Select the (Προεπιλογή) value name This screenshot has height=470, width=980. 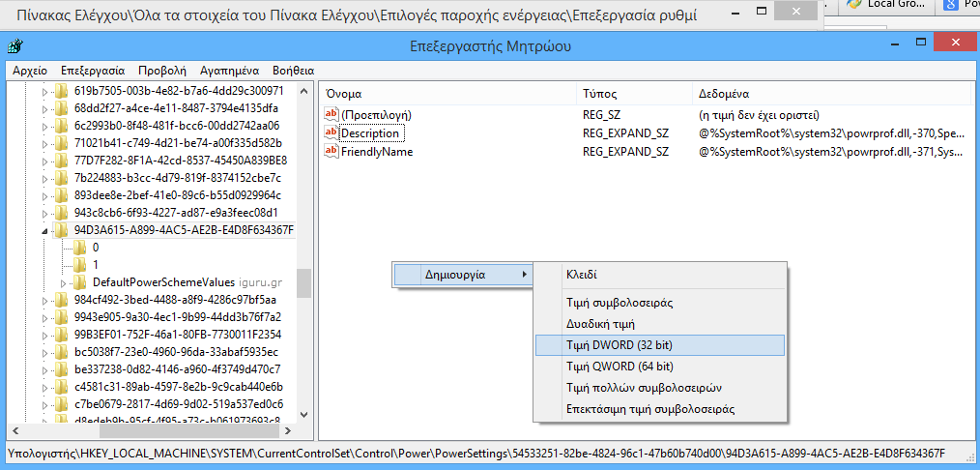[376, 115]
